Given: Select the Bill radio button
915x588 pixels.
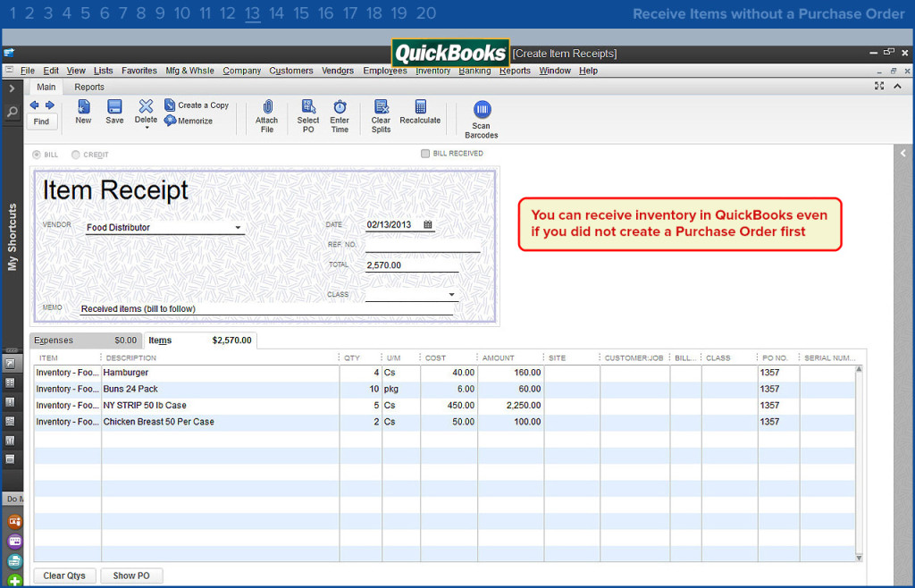Looking at the screenshot, I should coord(37,155).
